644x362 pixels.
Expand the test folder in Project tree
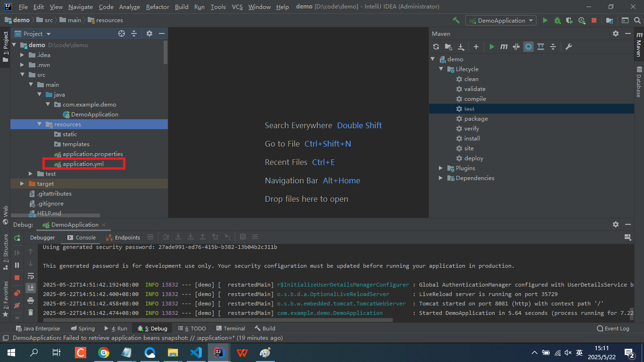click(x=31, y=174)
